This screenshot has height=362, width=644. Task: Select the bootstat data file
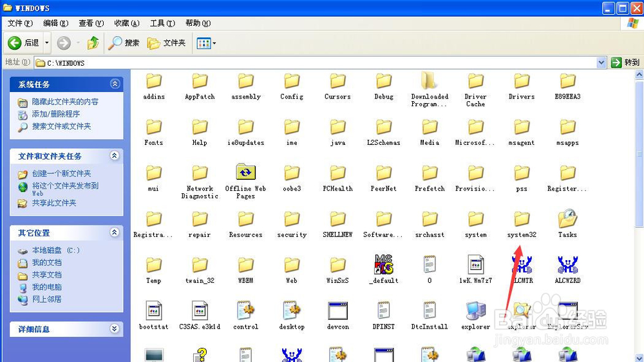[154, 316]
